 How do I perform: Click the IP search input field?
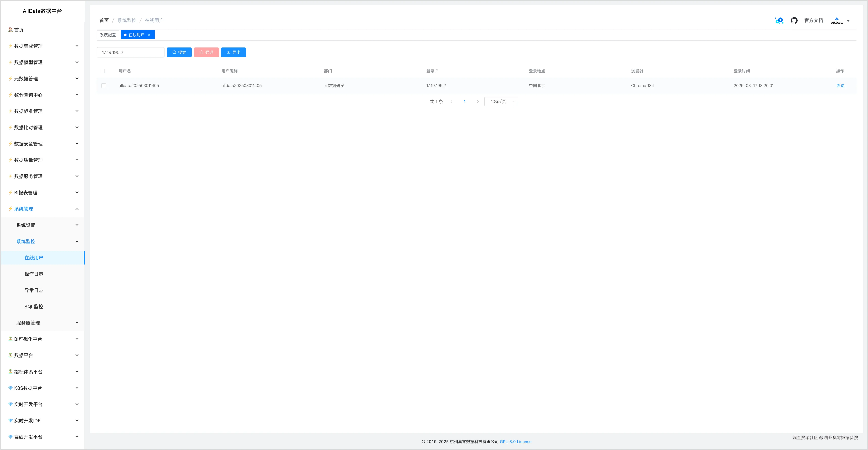pyautogui.click(x=130, y=53)
